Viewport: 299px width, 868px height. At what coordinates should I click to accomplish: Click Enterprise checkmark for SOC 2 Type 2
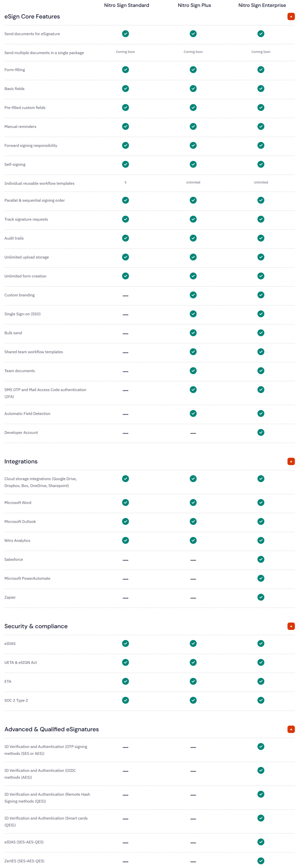coord(261,700)
